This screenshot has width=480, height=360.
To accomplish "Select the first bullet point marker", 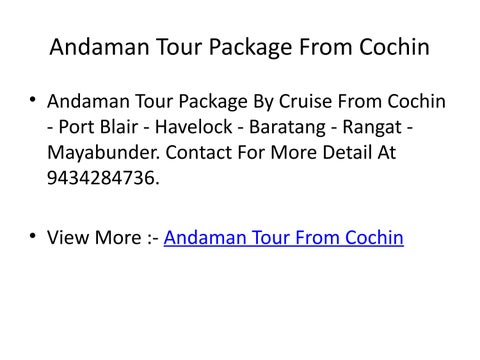I will (x=32, y=99).
